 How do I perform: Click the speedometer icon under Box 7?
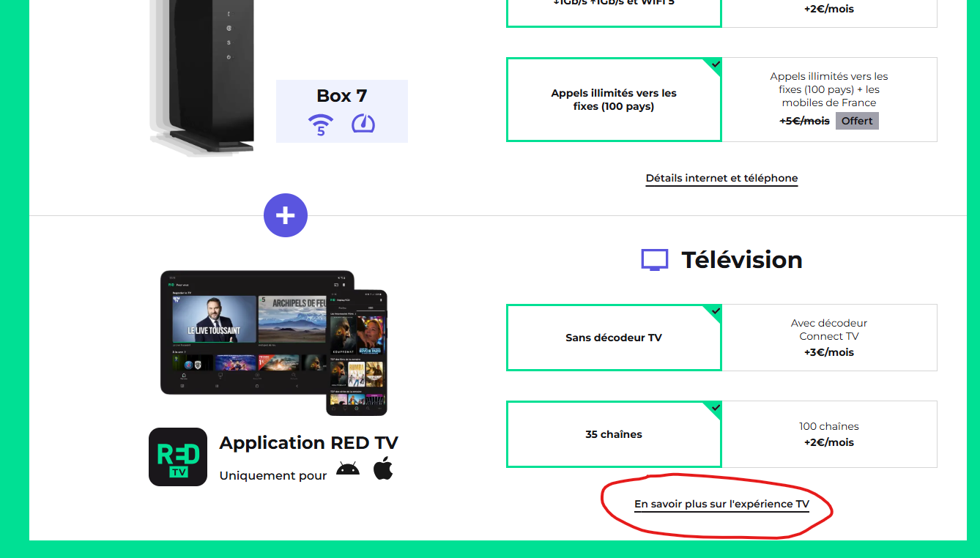click(x=363, y=124)
